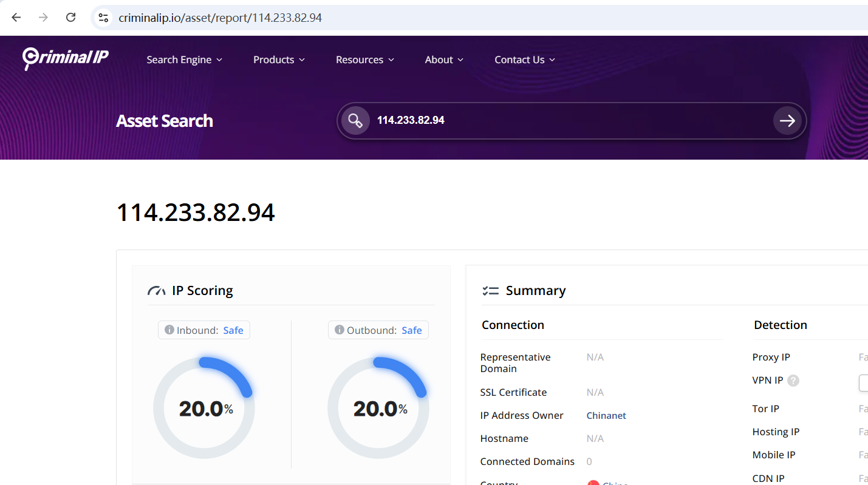Click the Outbound 20.0% score gauge
Viewport: 868px width, 485px height.
(x=378, y=408)
